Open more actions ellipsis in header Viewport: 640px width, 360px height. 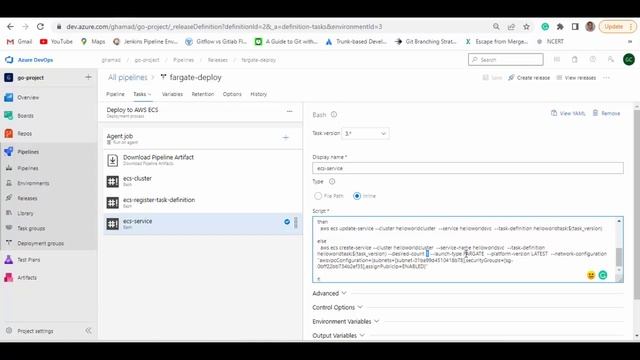(607, 78)
